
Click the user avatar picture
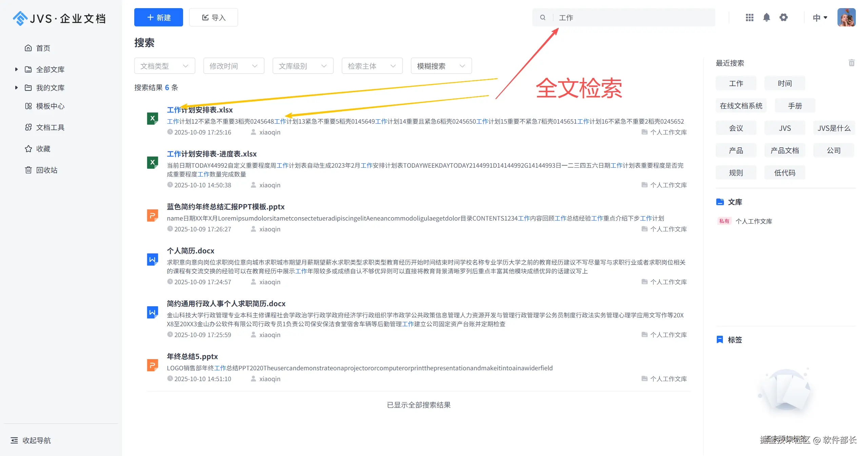coord(846,17)
